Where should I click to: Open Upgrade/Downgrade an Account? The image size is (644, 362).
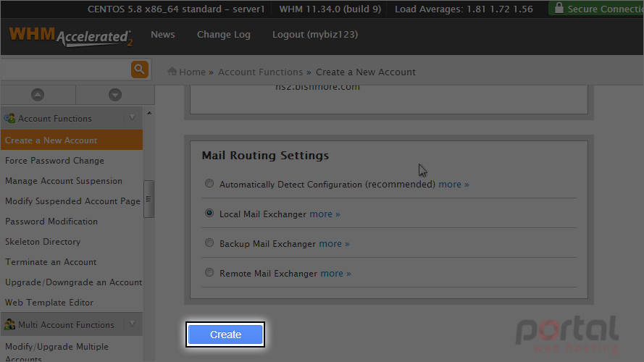73,282
